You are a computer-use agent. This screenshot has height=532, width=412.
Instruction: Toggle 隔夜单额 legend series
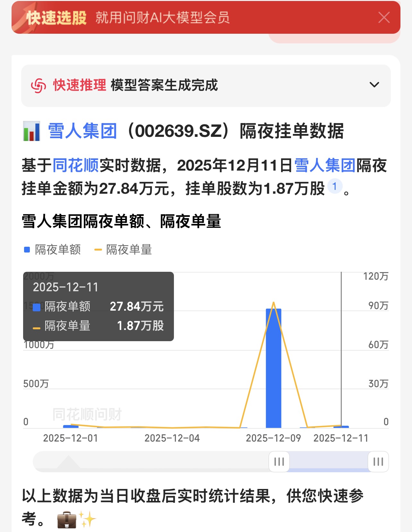pyautogui.click(x=53, y=250)
